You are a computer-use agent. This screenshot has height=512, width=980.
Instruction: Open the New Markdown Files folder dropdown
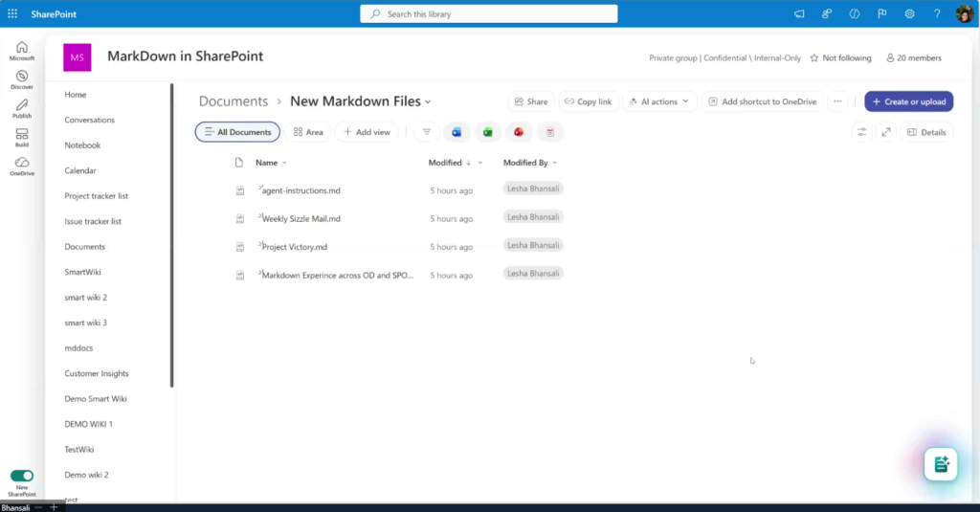point(428,101)
